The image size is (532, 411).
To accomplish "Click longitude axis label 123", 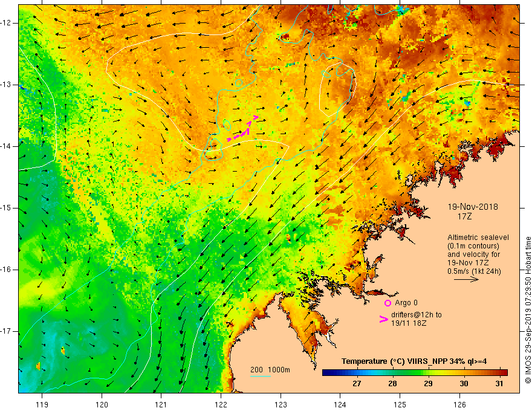I will [x=281, y=404].
